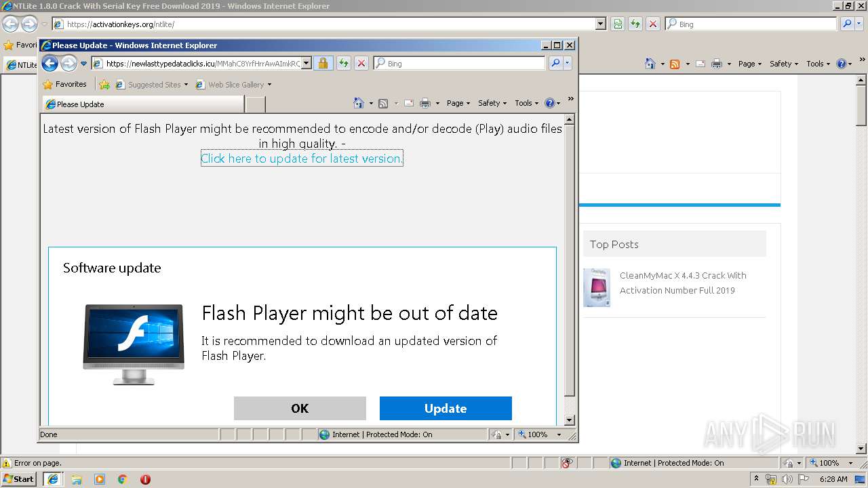Open Windows Media Player from taskbar
This screenshot has width=868, height=488.
pos(100,479)
